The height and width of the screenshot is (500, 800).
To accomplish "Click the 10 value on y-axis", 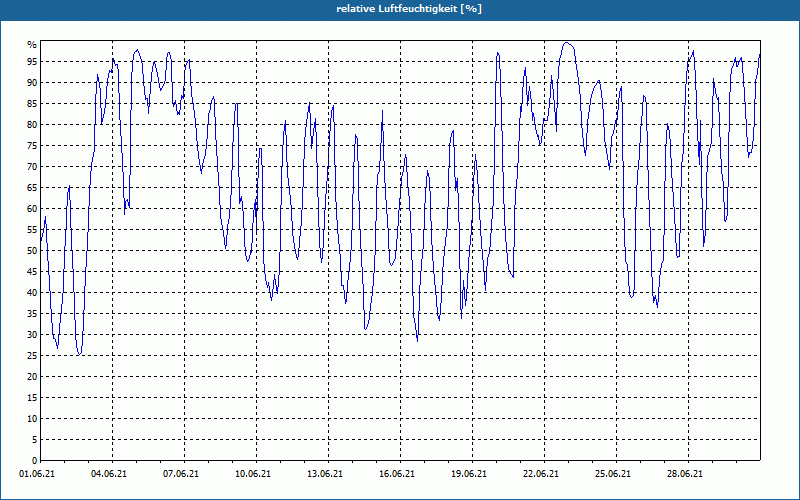I will click(32, 418).
